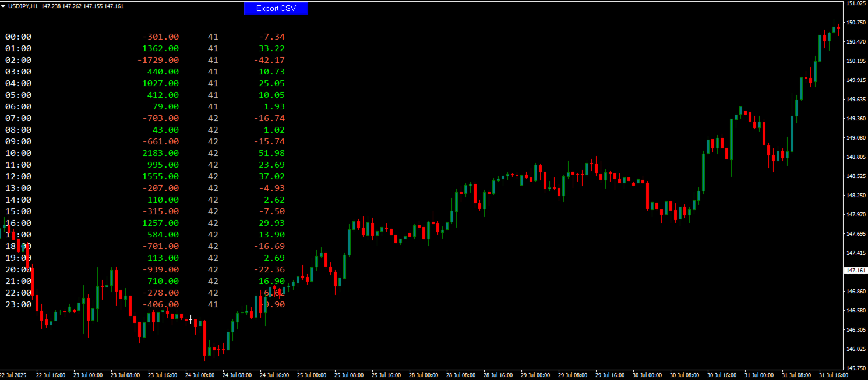The height and width of the screenshot is (380, 868).
Task: Click the total 584.00
Action: click(x=163, y=235)
